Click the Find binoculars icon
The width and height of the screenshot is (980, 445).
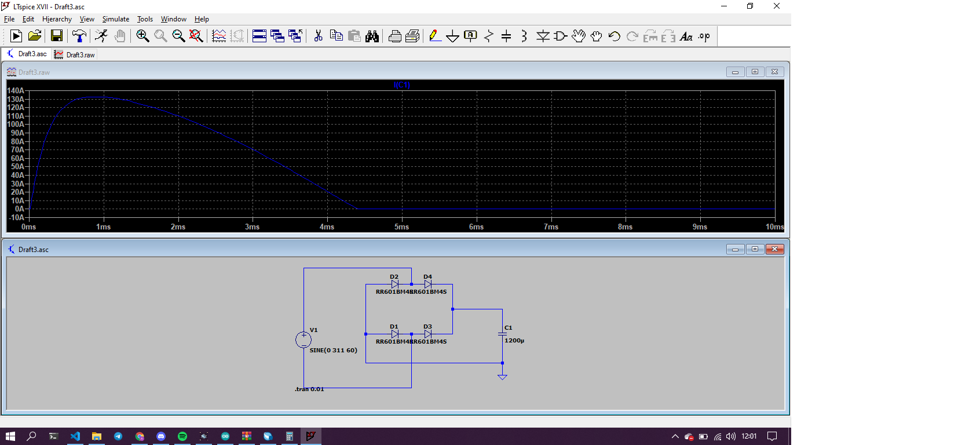pyautogui.click(x=372, y=36)
